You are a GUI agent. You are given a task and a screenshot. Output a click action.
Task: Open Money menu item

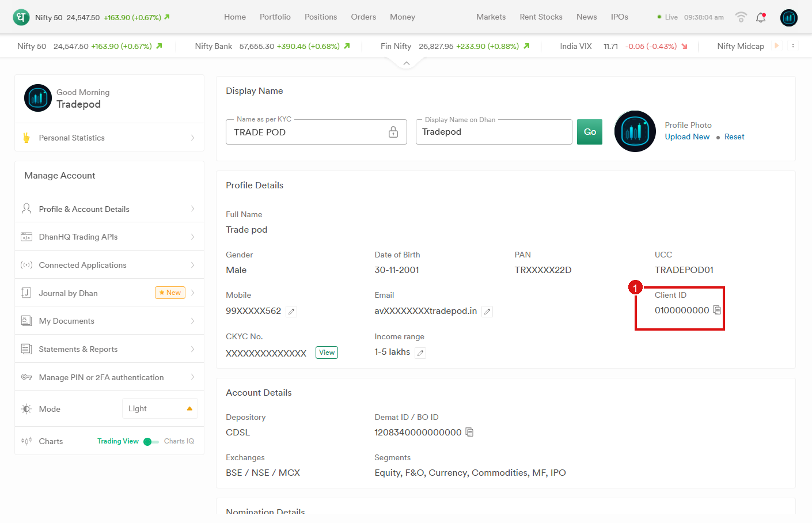tap(403, 17)
